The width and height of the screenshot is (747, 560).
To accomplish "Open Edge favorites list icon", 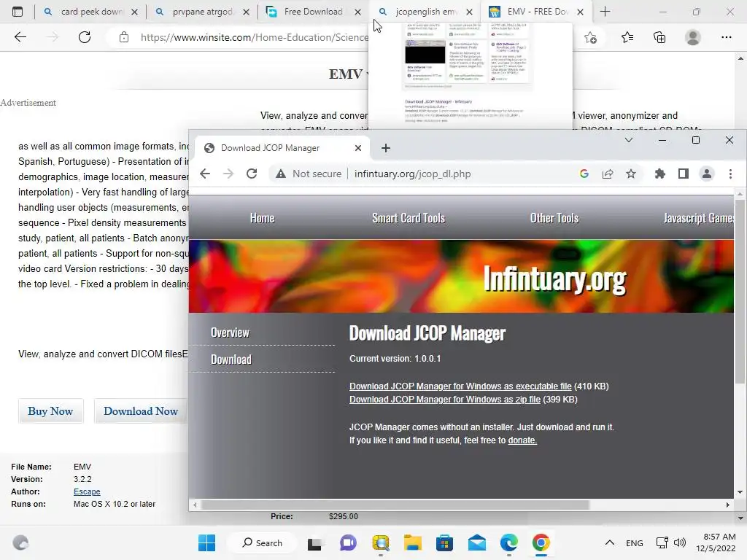I will click(627, 37).
